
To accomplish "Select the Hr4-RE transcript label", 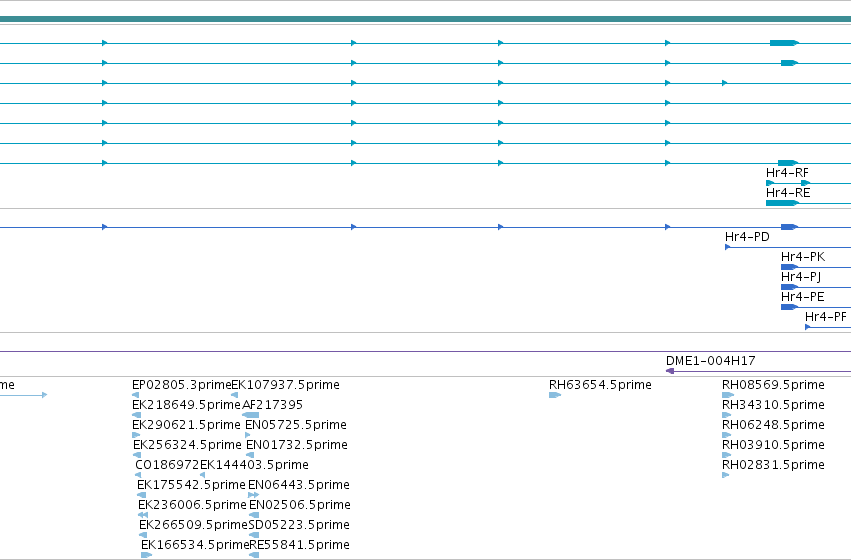I will point(788,193).
